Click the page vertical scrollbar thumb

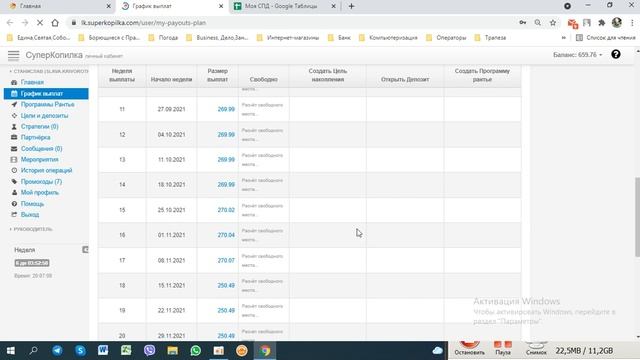[x=637, y=217]
